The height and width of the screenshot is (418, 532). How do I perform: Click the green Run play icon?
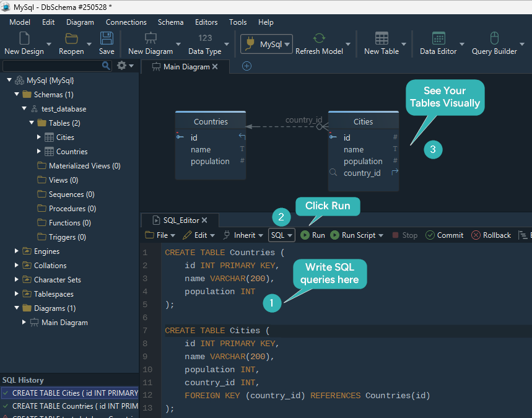pos(305,235)
